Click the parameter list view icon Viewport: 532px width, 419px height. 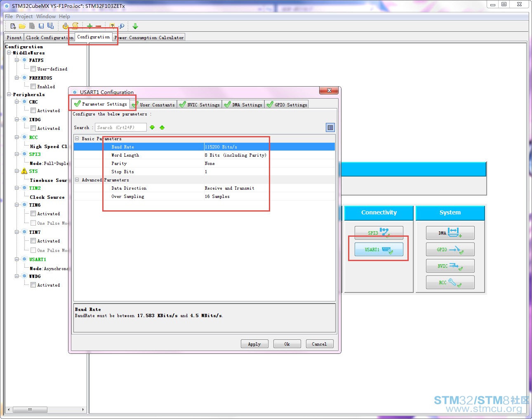click(x=330, y=127)
